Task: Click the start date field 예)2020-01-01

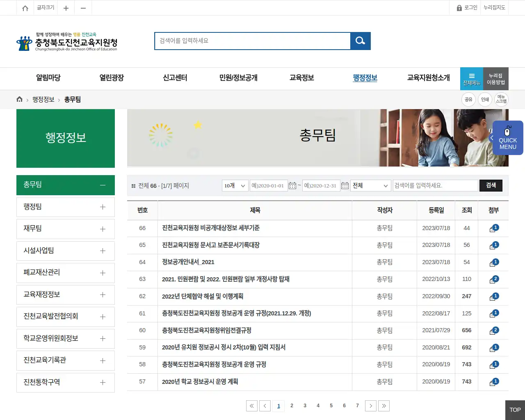Action: pos(269,186)
